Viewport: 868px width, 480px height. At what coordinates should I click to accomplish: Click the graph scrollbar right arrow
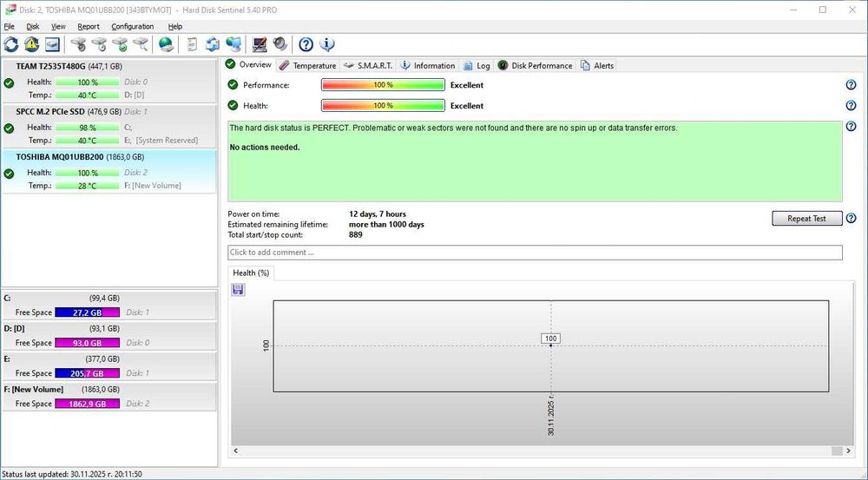click(x=848, y=450)
